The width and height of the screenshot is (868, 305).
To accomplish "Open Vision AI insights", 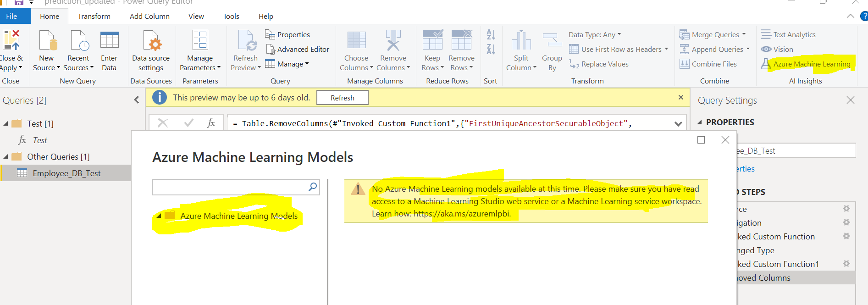I will point(777,49).
